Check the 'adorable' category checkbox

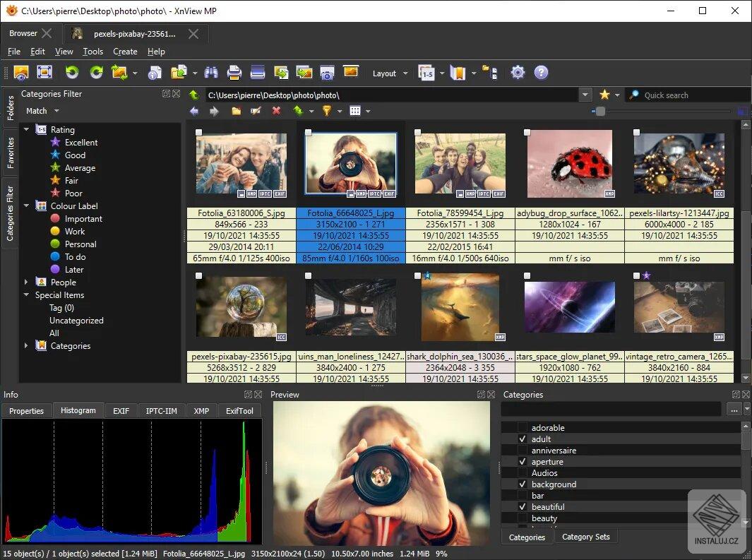click(x=523, y=428)
